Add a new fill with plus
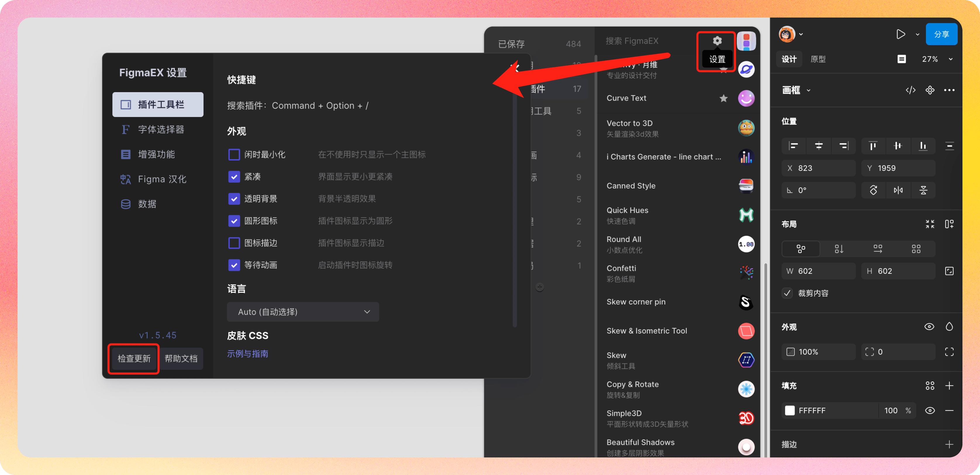The width and height of the screenshot is (980, 475). click(x=949, y=386)
